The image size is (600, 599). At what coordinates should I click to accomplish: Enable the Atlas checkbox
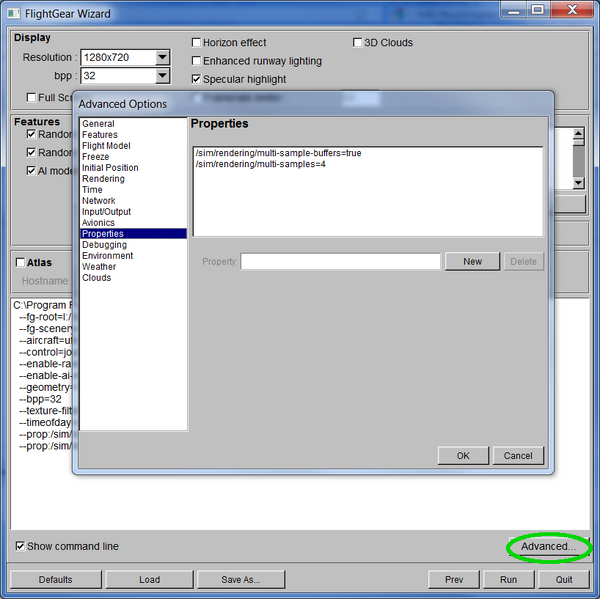click(x=20, y=263)
